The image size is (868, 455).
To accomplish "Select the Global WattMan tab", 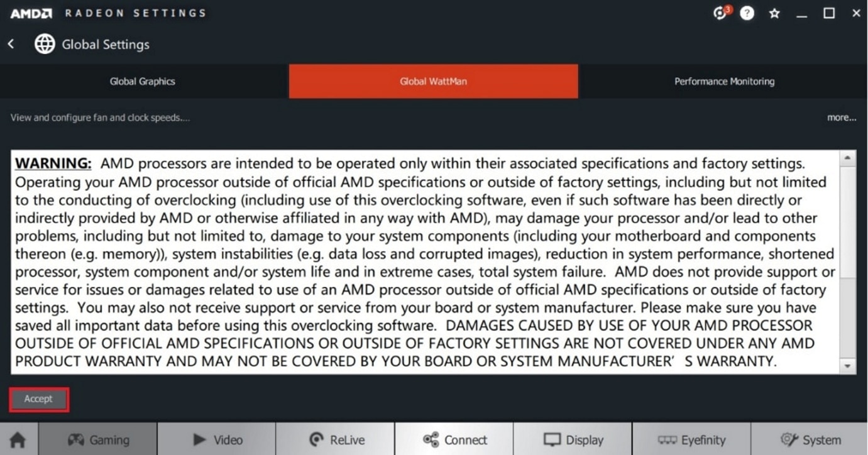I will (x=434, y=81).
